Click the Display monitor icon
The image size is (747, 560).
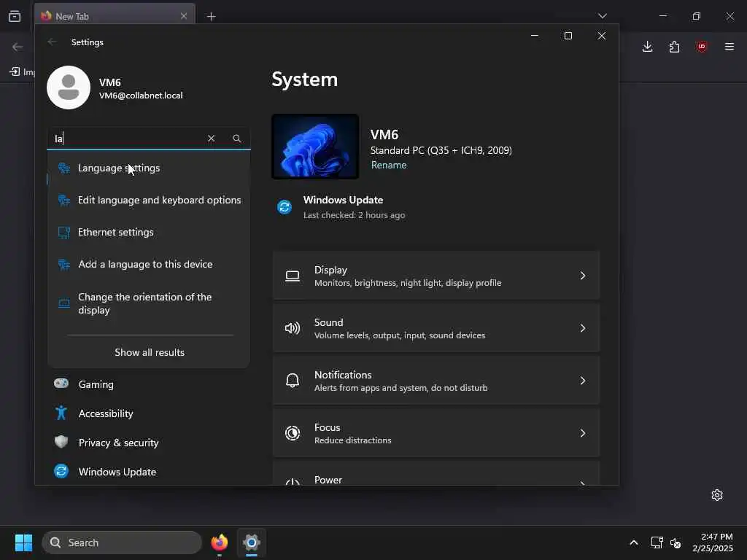point(293,276)
